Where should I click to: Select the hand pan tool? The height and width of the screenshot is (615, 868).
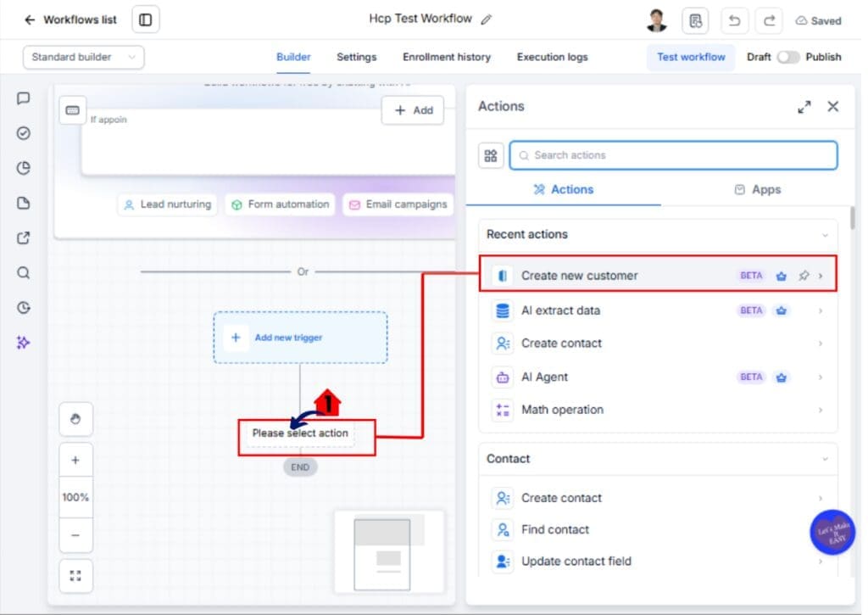tap(75, 419)
